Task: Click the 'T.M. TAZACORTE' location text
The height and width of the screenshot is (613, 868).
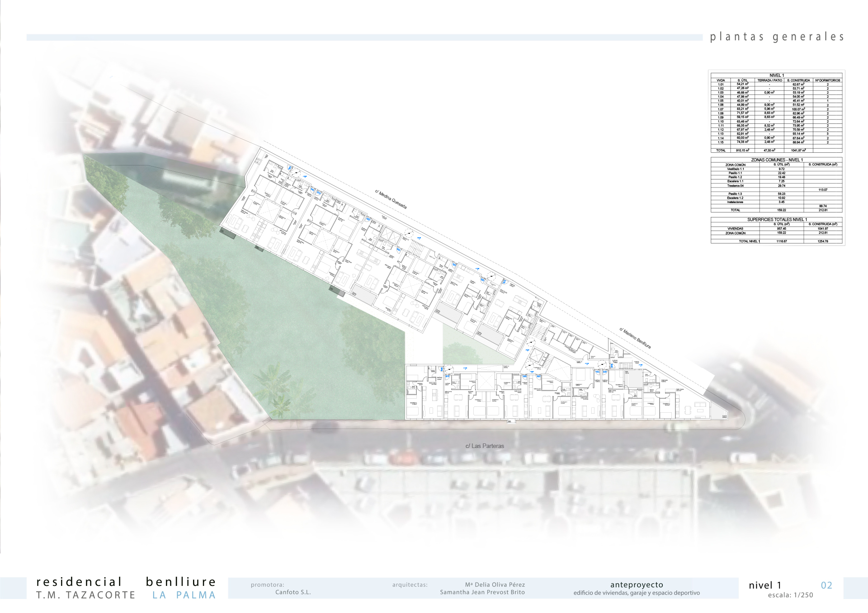Action: (86, 595)
